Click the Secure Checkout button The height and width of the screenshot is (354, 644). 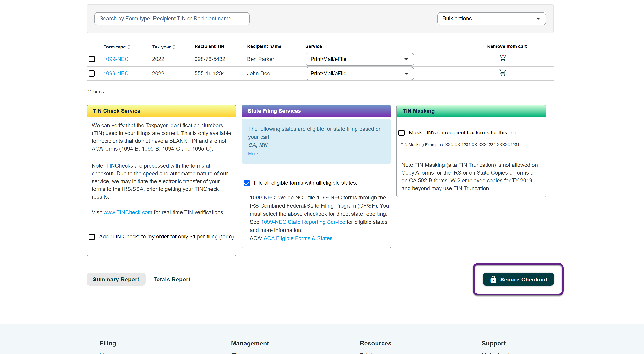tap(518, 279)
